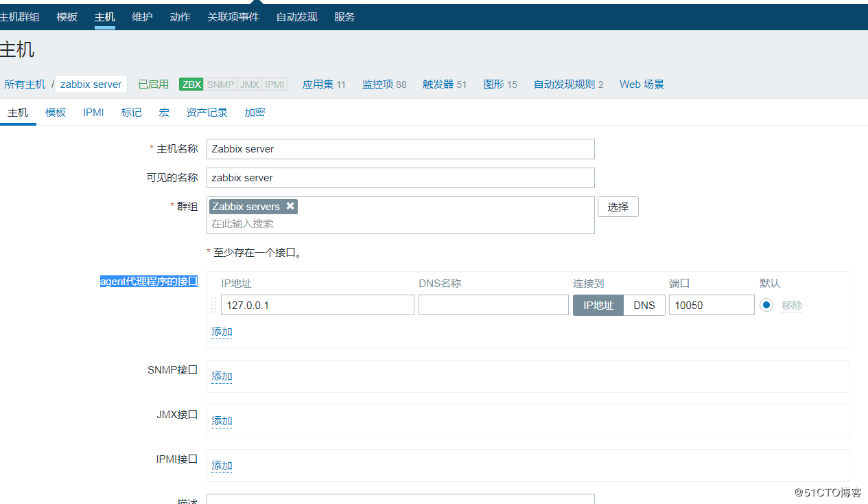
Task: Open 自动发现规则 2 link
Action: 569,84
